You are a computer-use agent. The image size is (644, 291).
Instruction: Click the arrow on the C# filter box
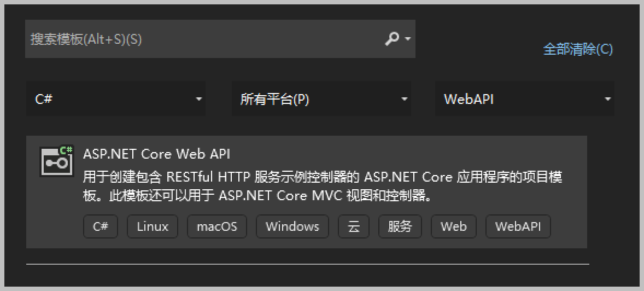(198, 99)
